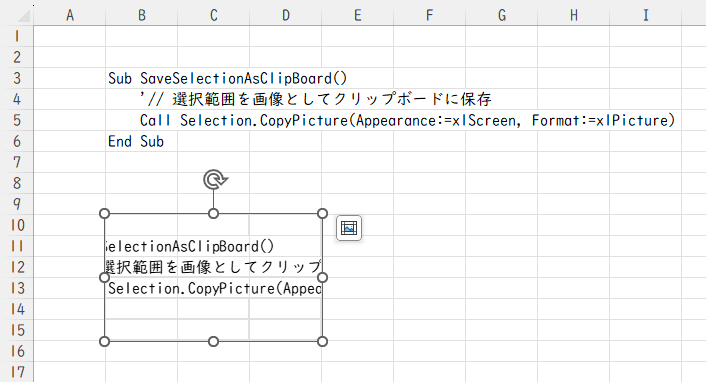706x382 pixels.
Task: Click the pasted picture of code
Action: tap(213, 277)
